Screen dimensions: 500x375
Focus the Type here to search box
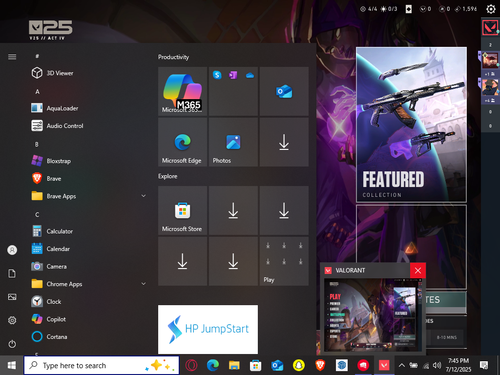(102, 365)
